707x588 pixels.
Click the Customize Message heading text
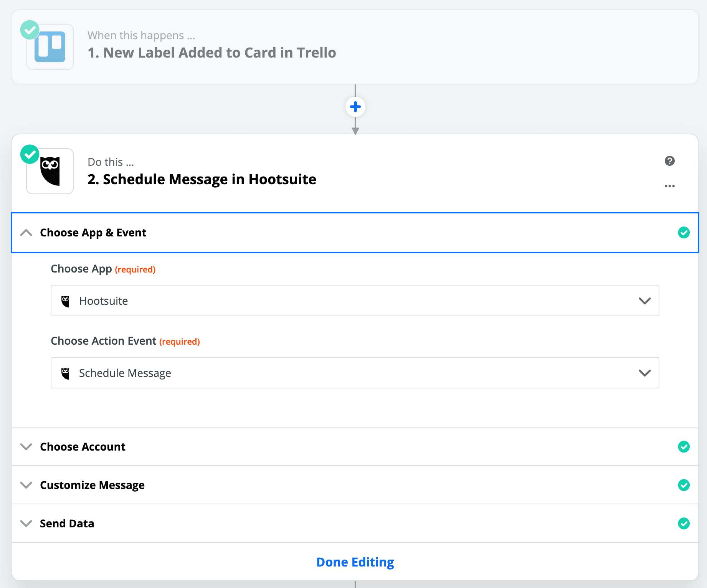[x=92, y=485]
